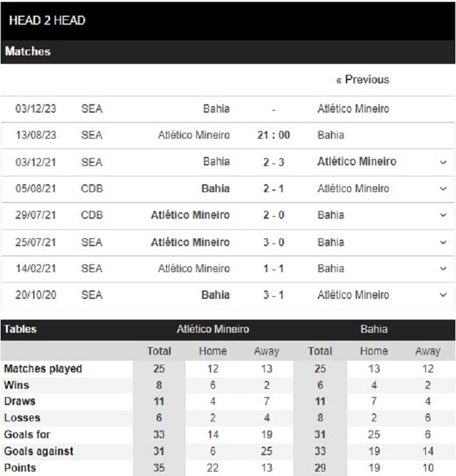Open bold Atlético Mineiro winner on 29/07/21

[x=190, y=215]
